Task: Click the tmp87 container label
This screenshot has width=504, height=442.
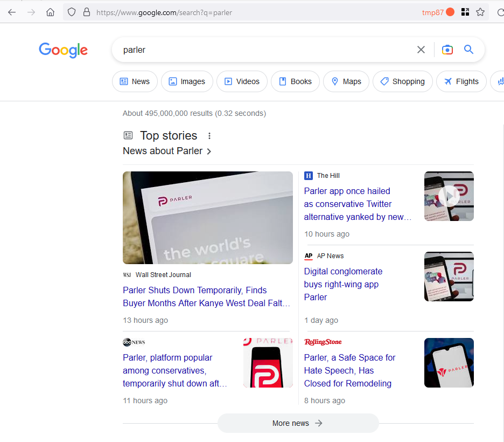Action: pos(432,12)
